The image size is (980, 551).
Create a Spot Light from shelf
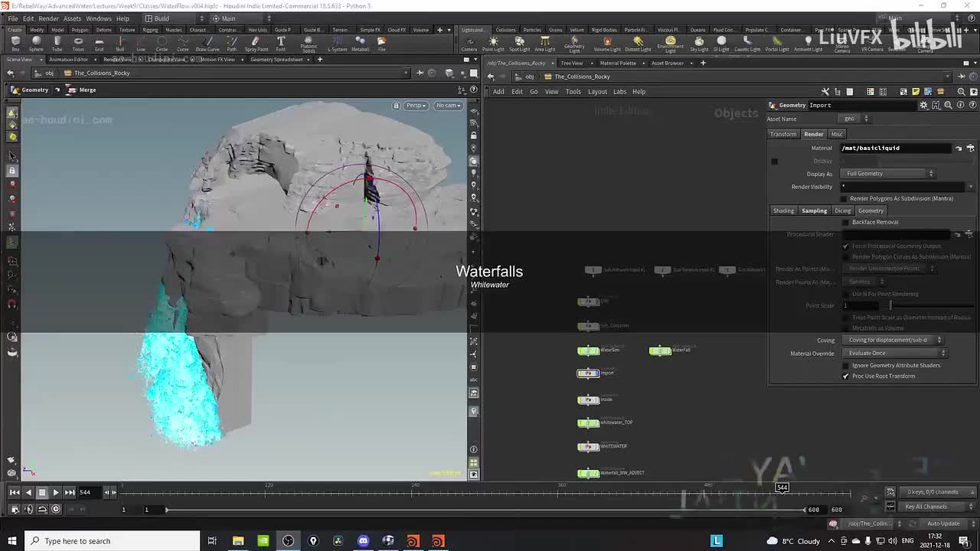pyautogui.click(x=519, y=43)
